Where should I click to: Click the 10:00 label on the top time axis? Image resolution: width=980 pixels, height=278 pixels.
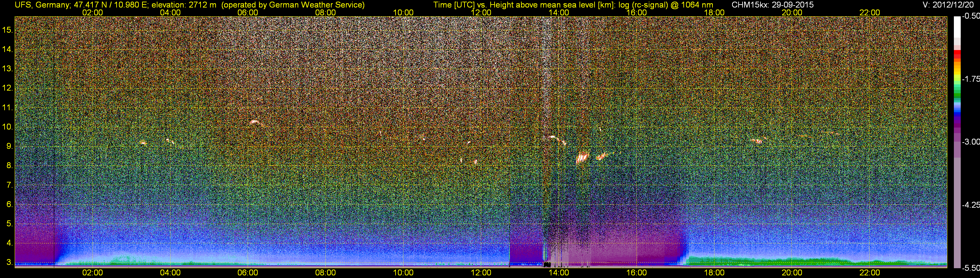click(403, 12)
